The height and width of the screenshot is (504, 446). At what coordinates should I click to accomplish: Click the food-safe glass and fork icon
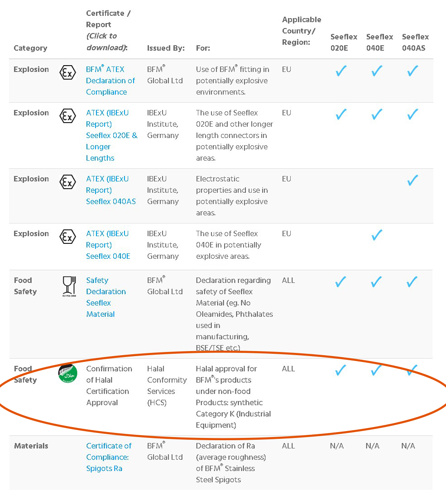click(69, 286)
